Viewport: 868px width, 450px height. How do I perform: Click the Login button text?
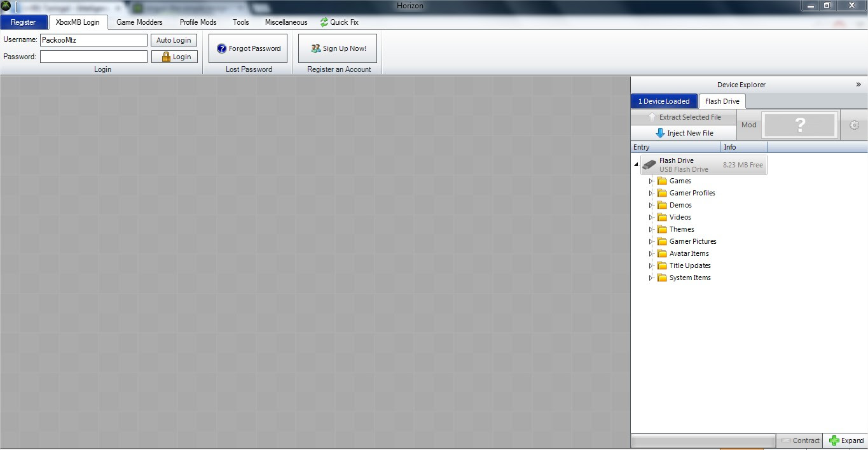(x=182, y=57)
